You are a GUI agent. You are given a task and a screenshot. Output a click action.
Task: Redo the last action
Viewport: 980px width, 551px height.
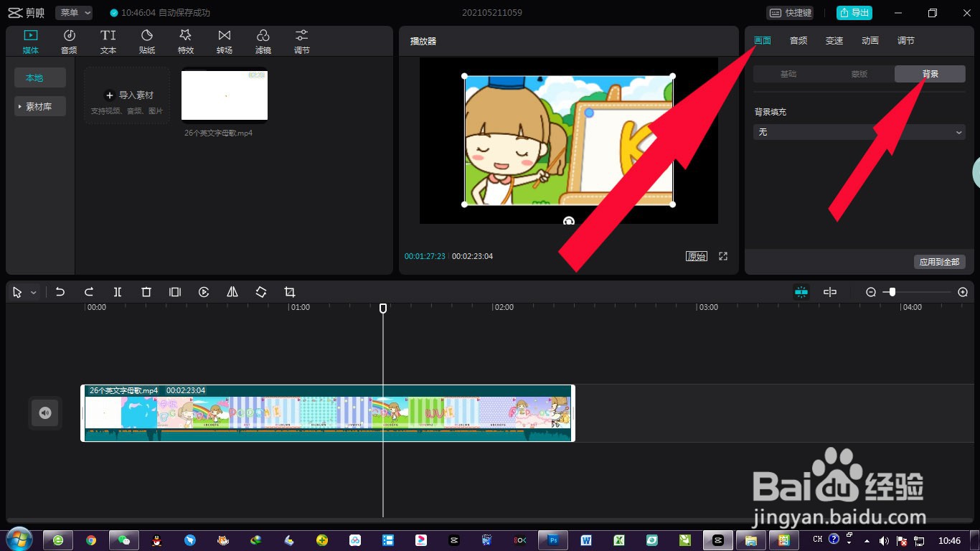(x=89, y=292)
